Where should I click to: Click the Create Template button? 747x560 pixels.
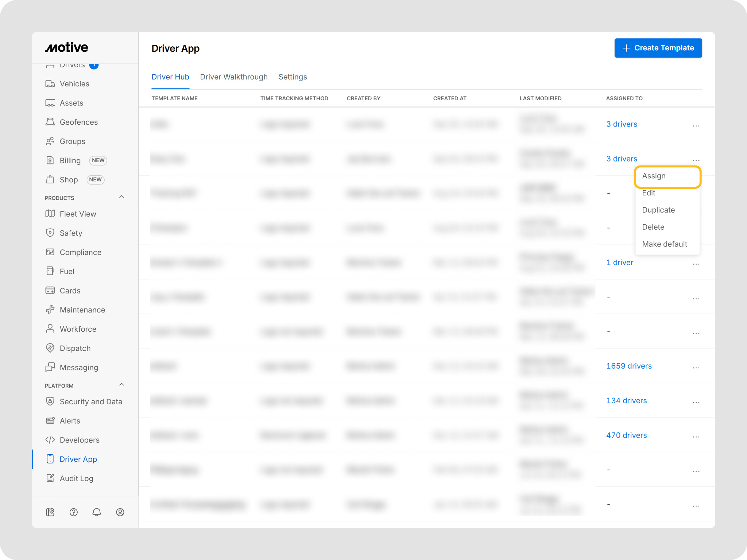click(658, 48)
